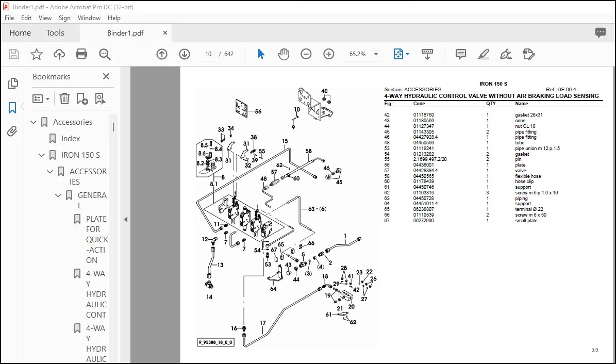Activate the Selection arrow tool
This screenshot has height=364, width=616.
tap(261, 54)
